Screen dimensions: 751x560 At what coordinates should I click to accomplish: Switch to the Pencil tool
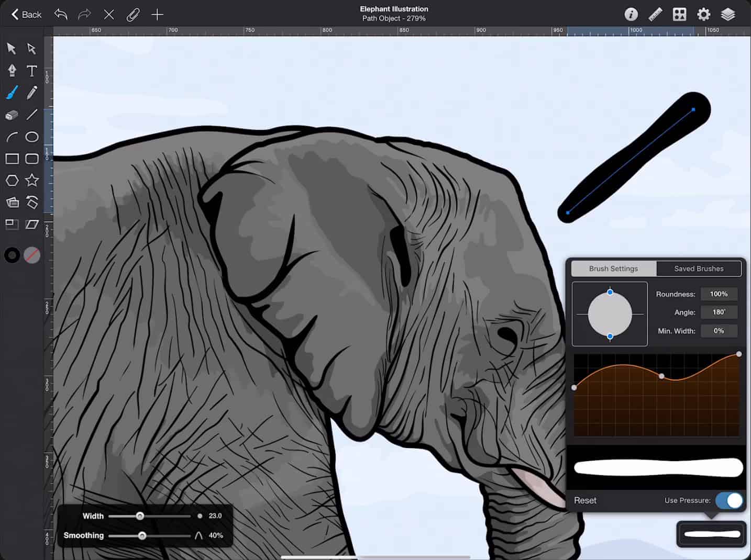[x=32, y=93]
